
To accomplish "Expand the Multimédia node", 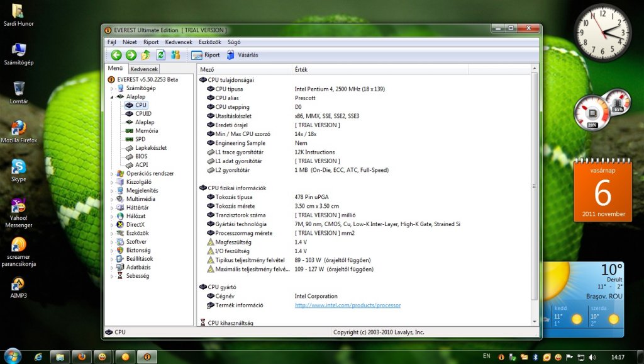I will pos(112,200).
